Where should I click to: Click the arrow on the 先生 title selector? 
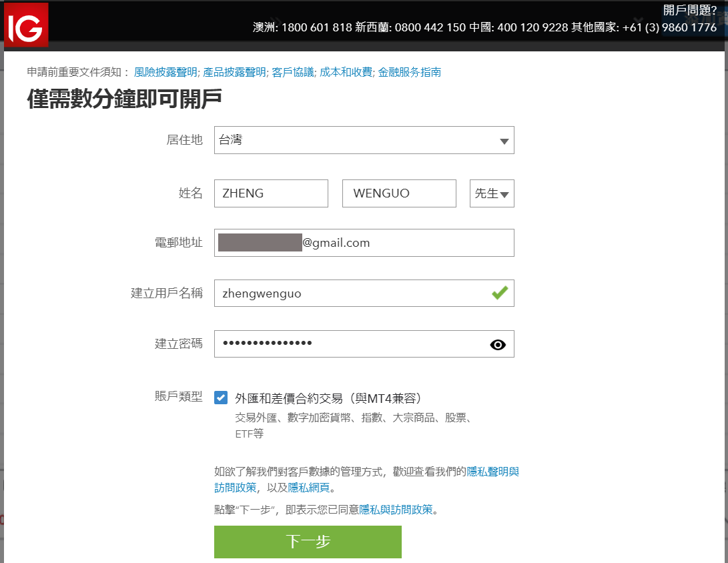504,193
